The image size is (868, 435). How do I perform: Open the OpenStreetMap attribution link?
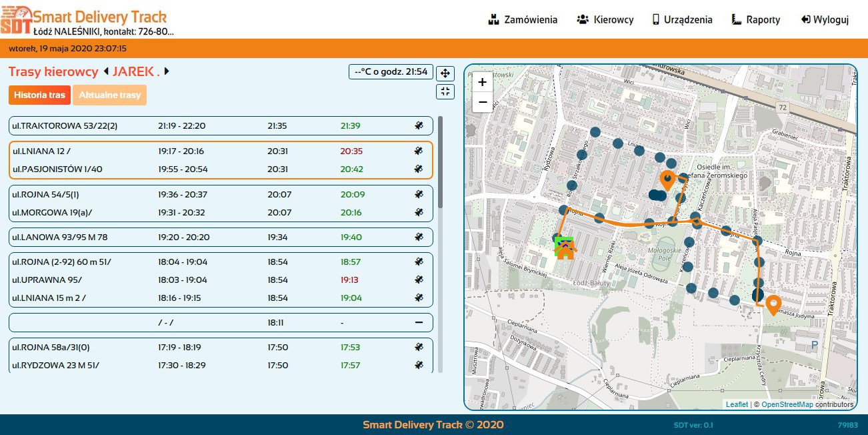tap(787, 404)
